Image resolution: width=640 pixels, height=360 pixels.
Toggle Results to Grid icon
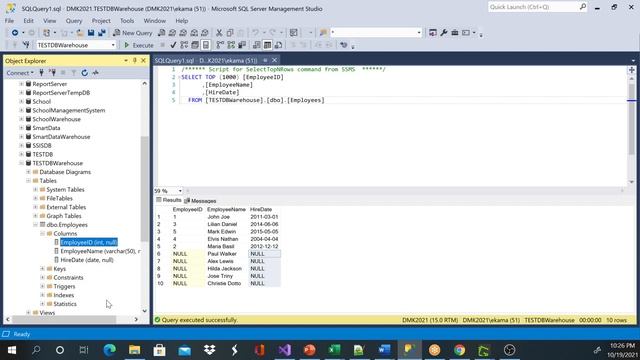click(x=267, y=45)
